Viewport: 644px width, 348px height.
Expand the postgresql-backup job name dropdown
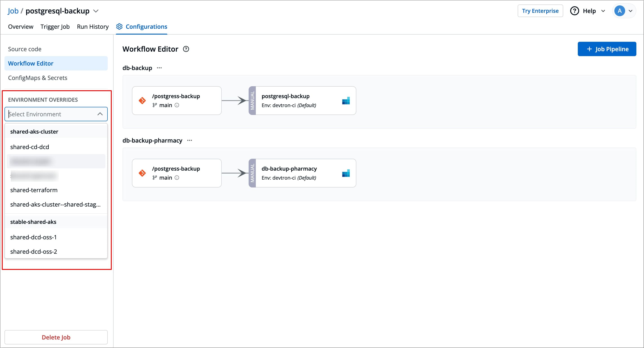point(96,11)
